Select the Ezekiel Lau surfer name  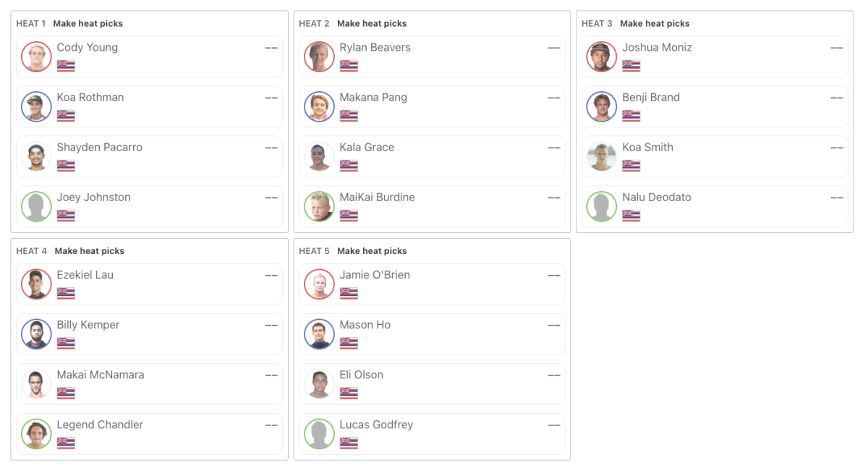click(x=85, y=275)
